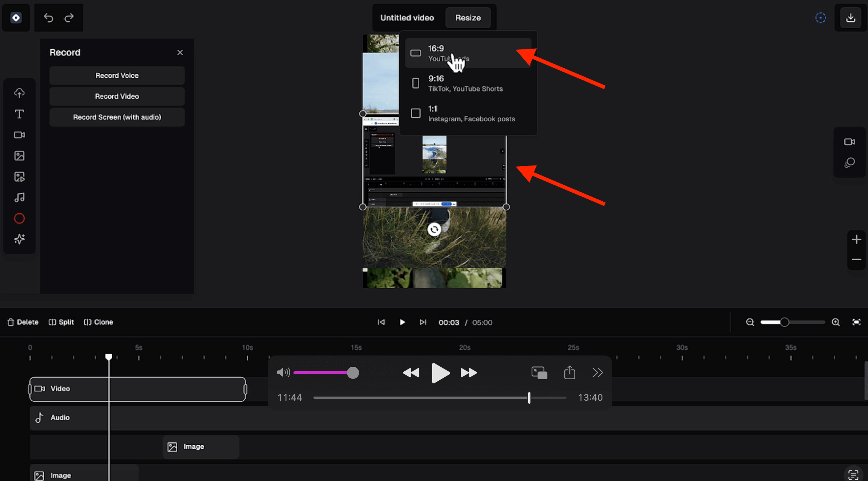Expand the double-chevron overflow in media player

pos(598,373)
